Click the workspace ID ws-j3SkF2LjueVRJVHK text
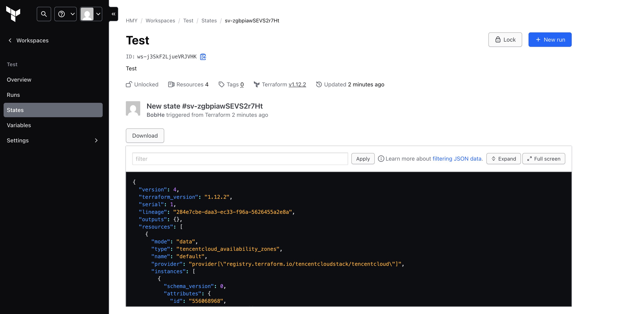Screen dimensions: 644x314 click(x=167, y=57)
